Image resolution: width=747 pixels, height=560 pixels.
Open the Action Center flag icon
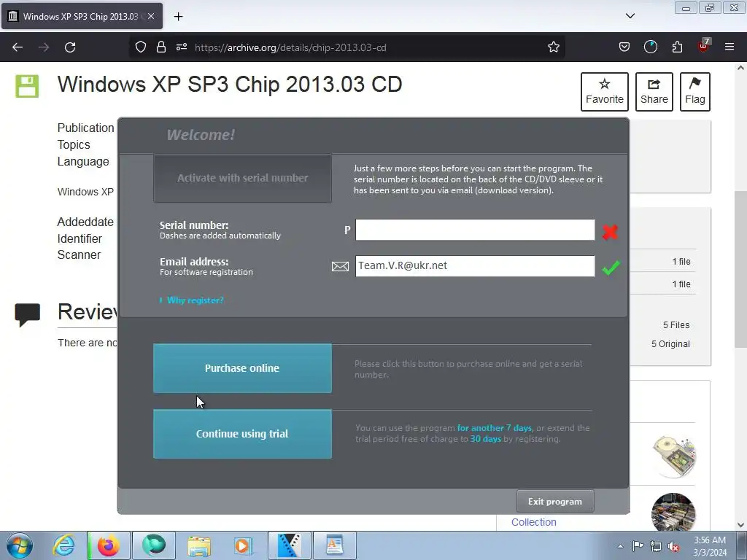click(x=638, y=546)
